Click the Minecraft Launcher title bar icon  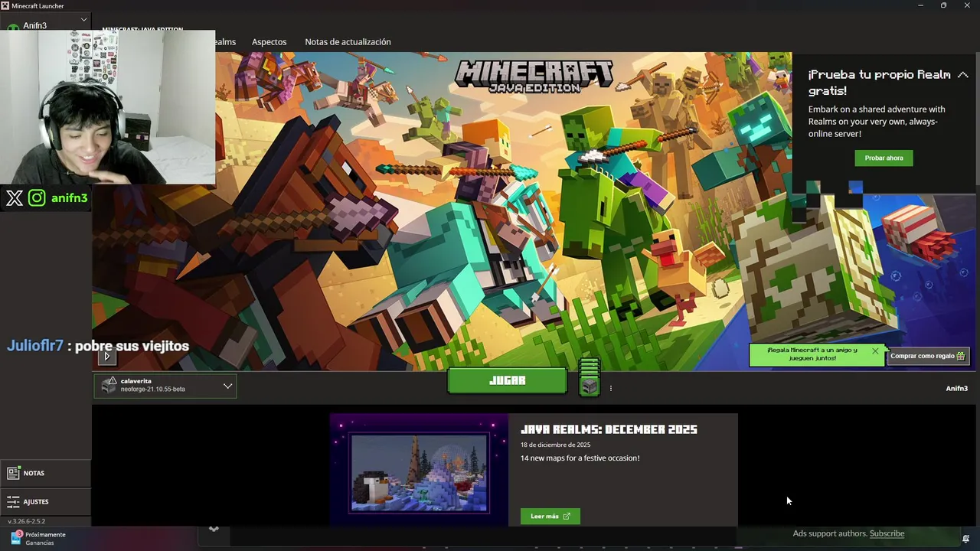(5, 5)
